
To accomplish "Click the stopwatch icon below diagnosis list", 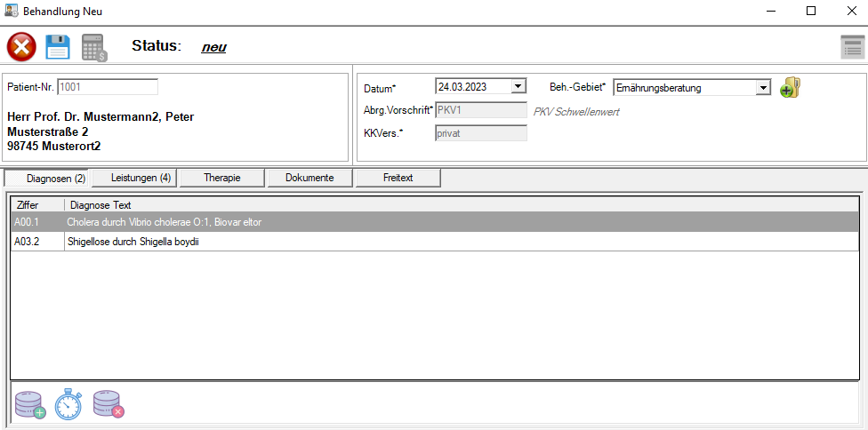I will click(68, 405).
